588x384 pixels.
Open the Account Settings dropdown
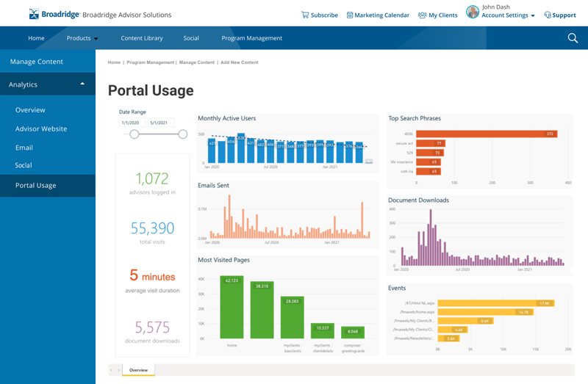[x=508, y=15]
